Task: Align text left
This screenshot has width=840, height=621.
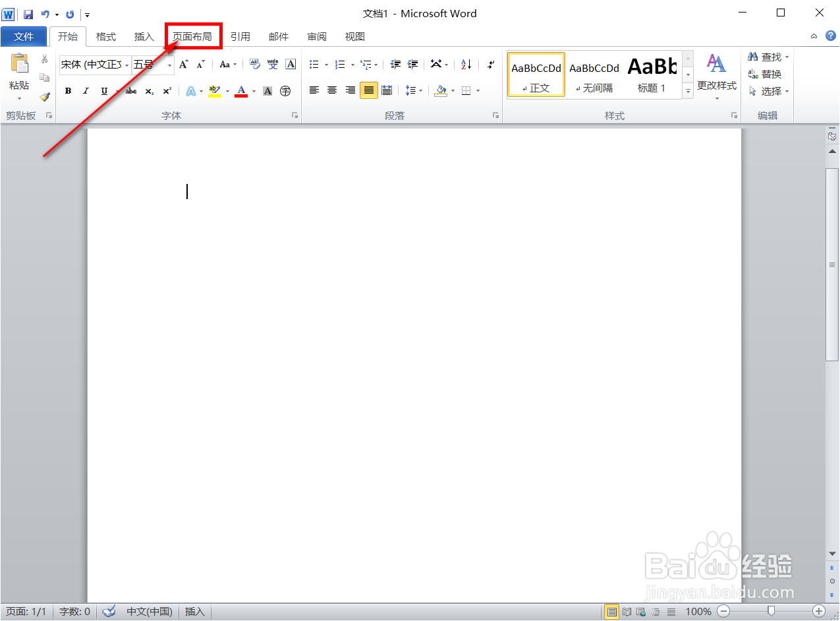Action: coord(314,90)
